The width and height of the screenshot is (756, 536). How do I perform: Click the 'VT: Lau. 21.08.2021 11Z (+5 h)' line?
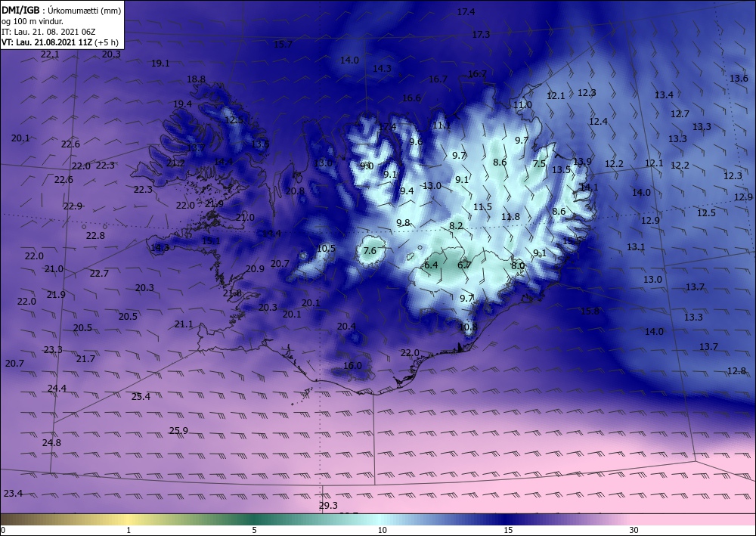tap(60, 42)
